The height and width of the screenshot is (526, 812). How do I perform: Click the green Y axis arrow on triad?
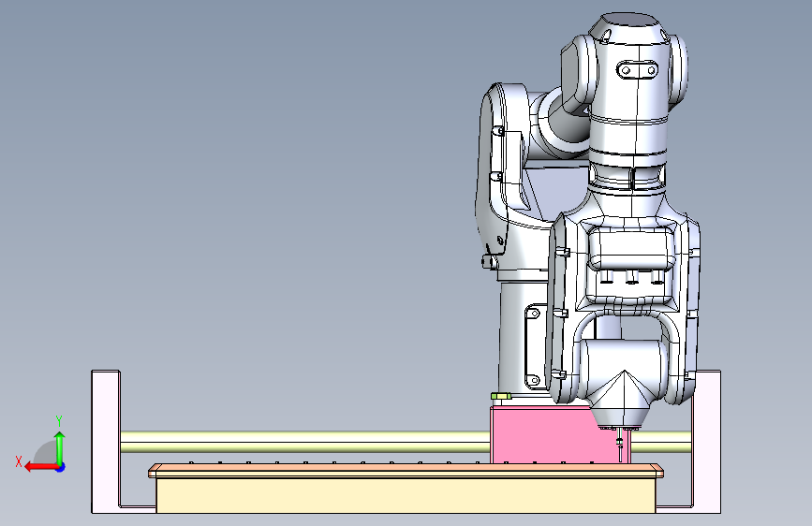(60, 447)
